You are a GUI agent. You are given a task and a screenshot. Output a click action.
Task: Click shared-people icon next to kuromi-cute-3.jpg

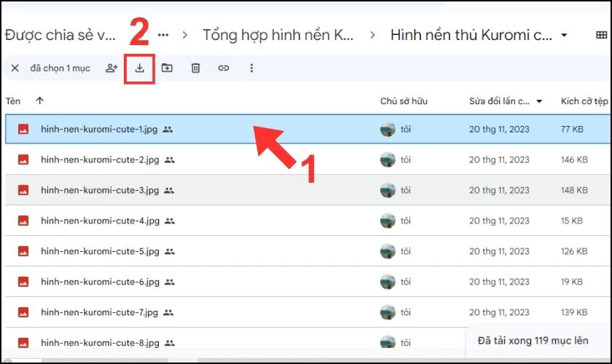pyautogui.click(x=169, y=191)
